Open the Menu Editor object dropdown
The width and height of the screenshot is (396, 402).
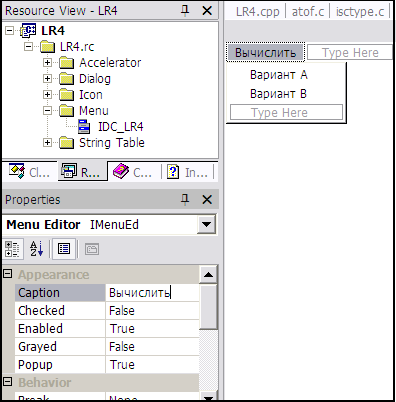point(206,224)
